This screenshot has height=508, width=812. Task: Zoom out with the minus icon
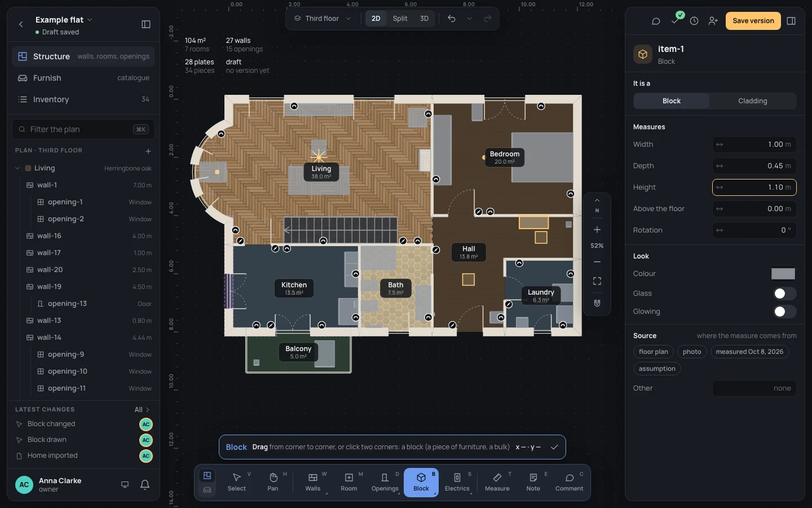click(x=597, y=262)
